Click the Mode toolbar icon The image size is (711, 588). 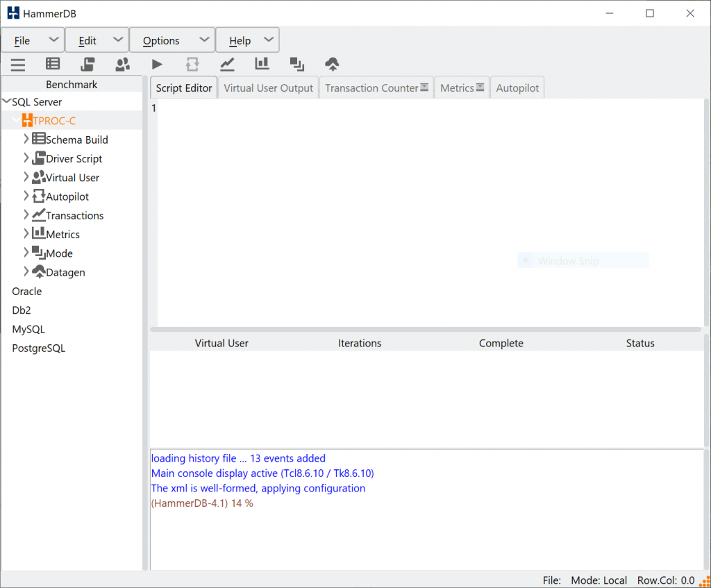coord(297,65)
